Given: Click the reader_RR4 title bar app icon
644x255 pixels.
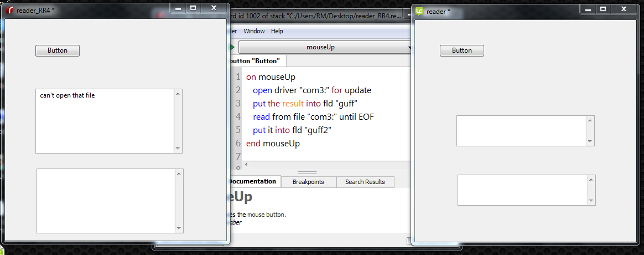Looking at the screenshot, I should click(11, 11).
